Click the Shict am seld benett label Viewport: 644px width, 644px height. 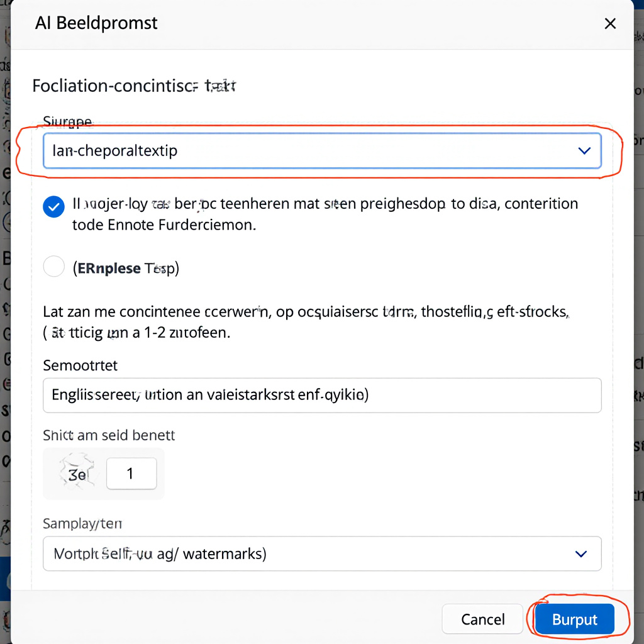point(109,435)
